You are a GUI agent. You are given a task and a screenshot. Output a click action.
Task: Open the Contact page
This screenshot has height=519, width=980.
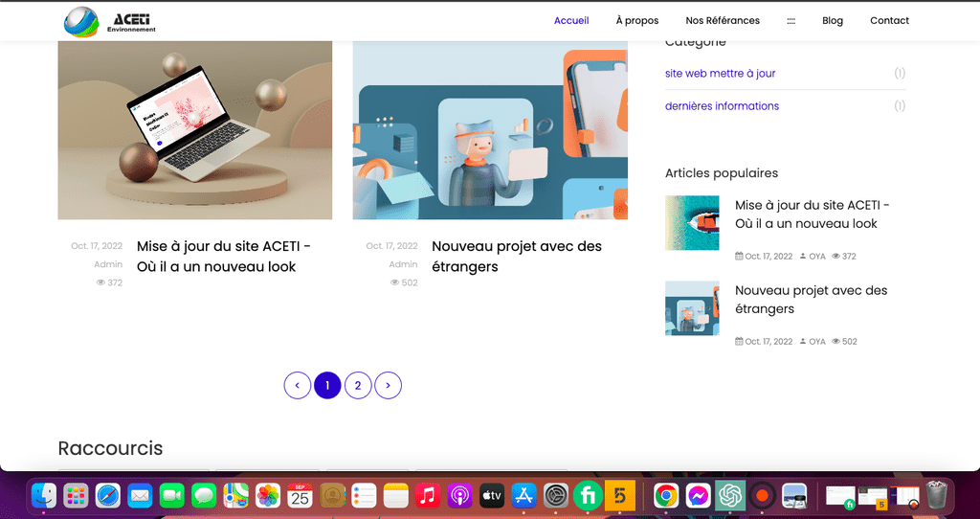[889, 21]
